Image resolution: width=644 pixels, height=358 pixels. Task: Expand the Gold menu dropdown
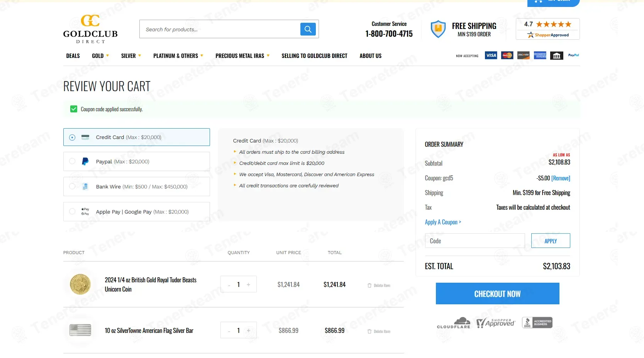[100, 56]
